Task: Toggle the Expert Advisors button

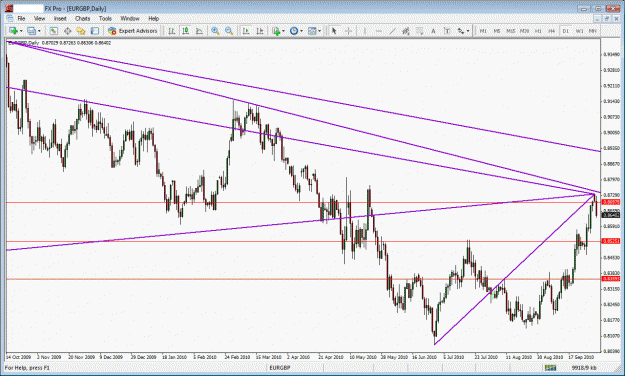Action: click(133, 31)
